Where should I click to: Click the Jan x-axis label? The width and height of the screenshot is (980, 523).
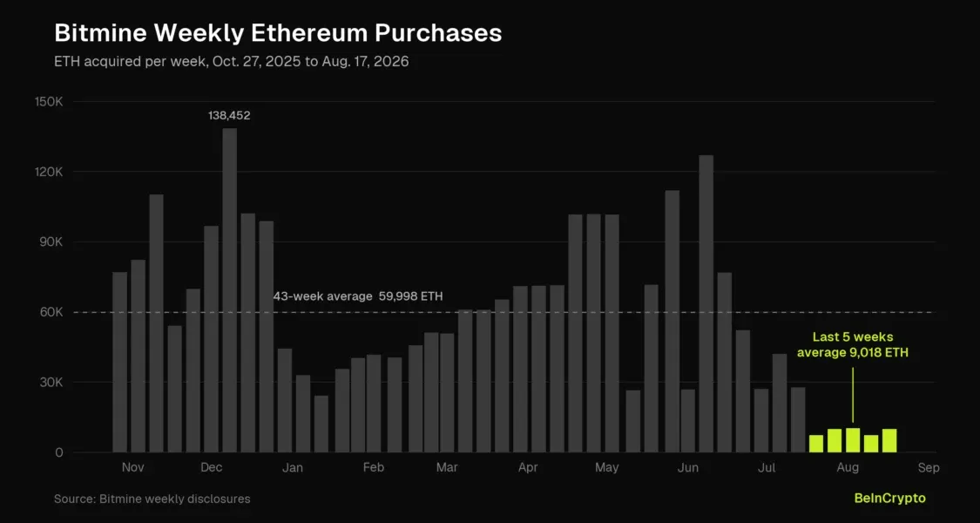[x=293, y=468]
